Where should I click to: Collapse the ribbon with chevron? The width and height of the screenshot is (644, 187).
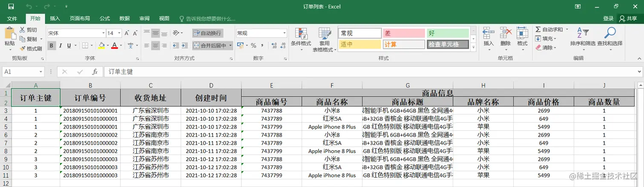(639, 58)
